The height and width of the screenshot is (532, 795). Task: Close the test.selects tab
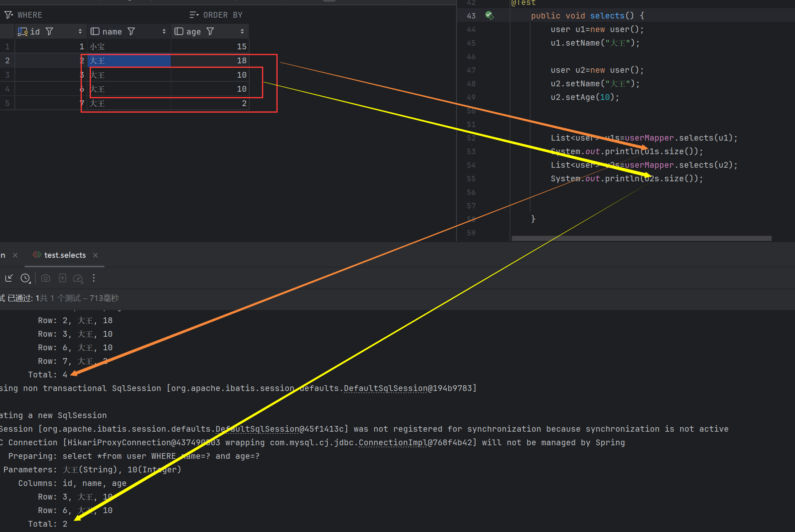[x=95, y=255]
